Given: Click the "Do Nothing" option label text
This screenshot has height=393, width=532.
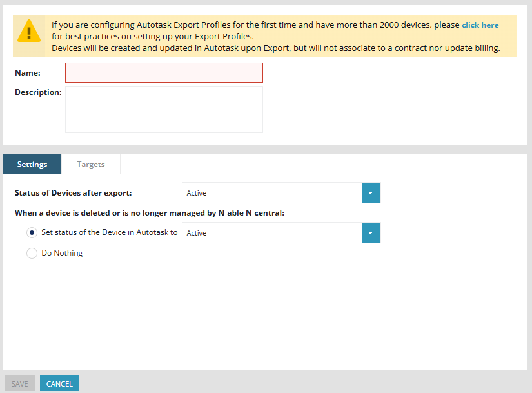Looking at the screenshot, I should (x=63, y=253).
